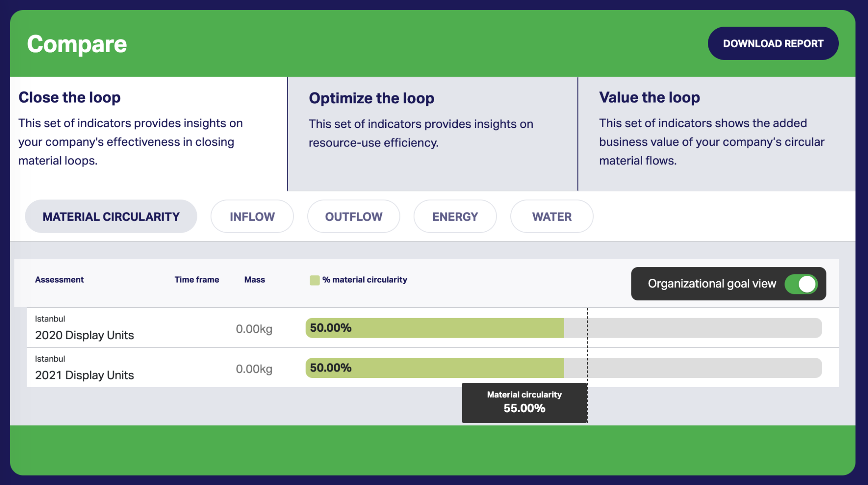Click the Time frame column header
This screenshot has height=485, width=868.
point(196,280)
